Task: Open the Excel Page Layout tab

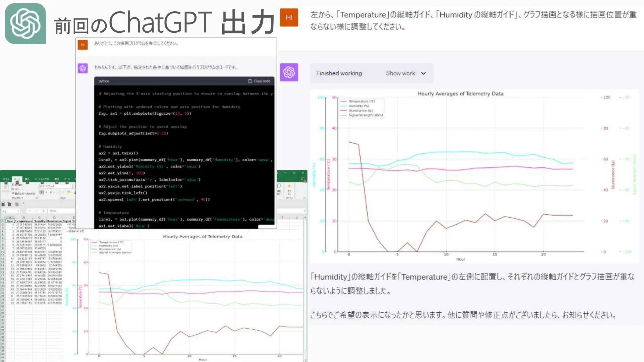Action: [x=42, y=179]
